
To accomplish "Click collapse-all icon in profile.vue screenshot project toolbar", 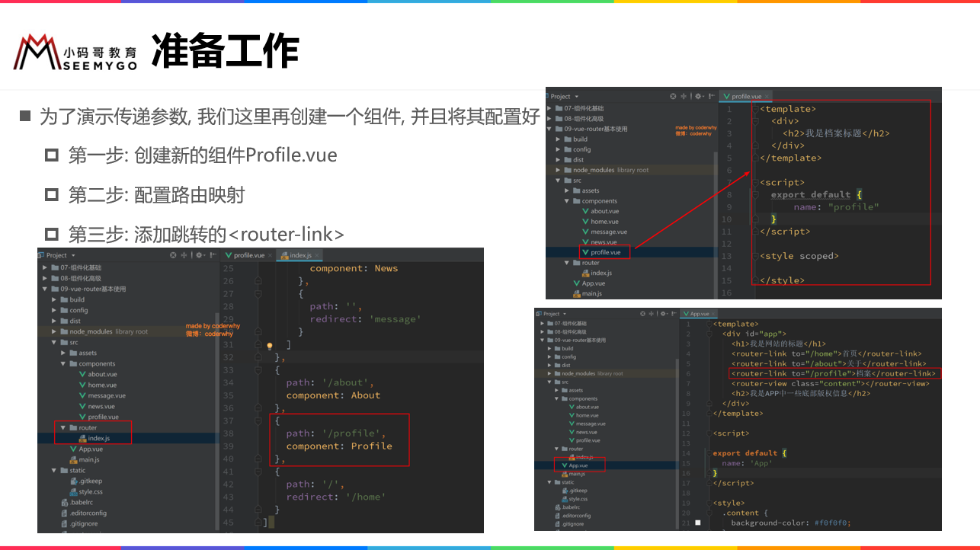I will pyautogui.click(x=684, y=96).
